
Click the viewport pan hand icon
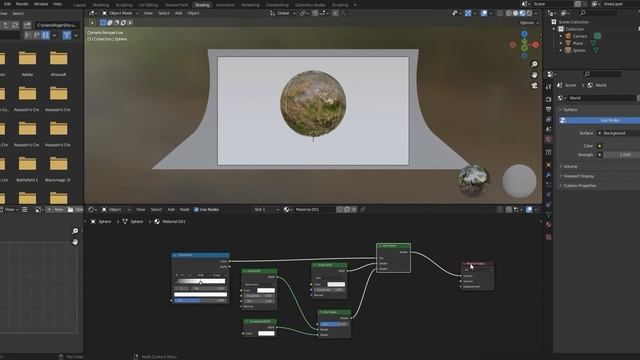534,75
